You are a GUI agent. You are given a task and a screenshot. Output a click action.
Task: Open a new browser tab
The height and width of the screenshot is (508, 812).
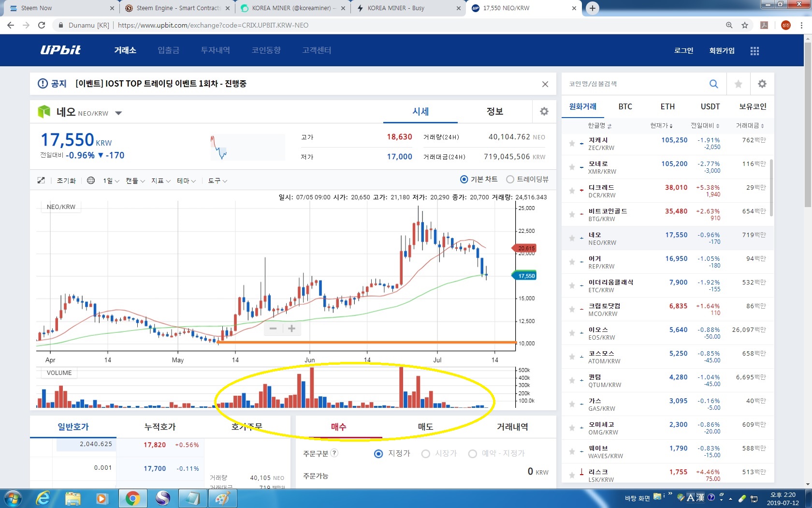coord(592,8)
